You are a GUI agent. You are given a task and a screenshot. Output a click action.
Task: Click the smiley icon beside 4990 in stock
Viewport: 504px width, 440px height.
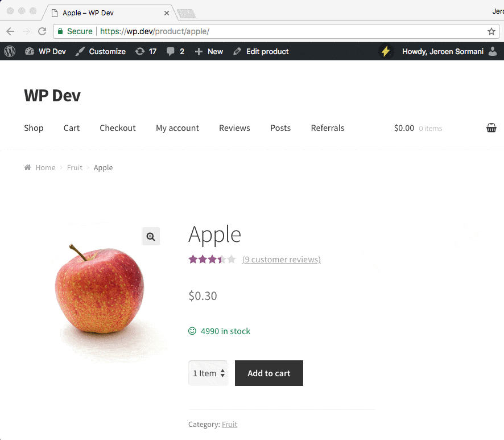192,331
